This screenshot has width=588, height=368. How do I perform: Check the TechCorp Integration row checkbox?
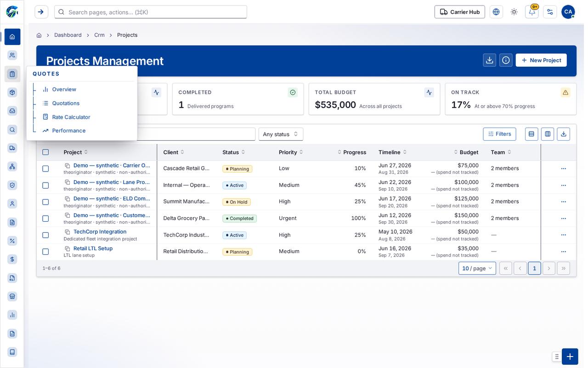coord(45,235)
